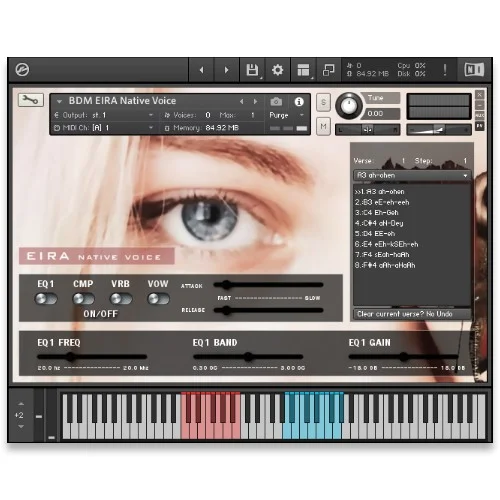Click the Verse number value
Image resolution: width=500 pixels, height=500 pixels.
[x=403, y=161]
